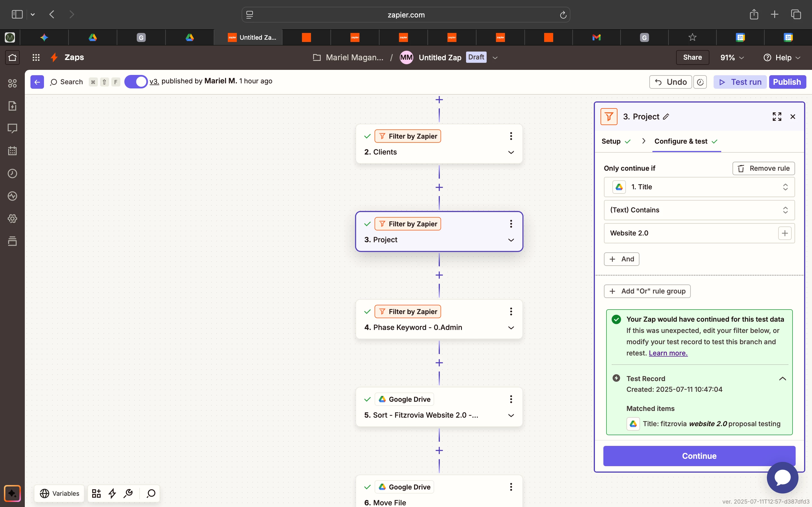Open the 91% zoom level dropdown
The image size is (812, 507).
coord(732,58)
